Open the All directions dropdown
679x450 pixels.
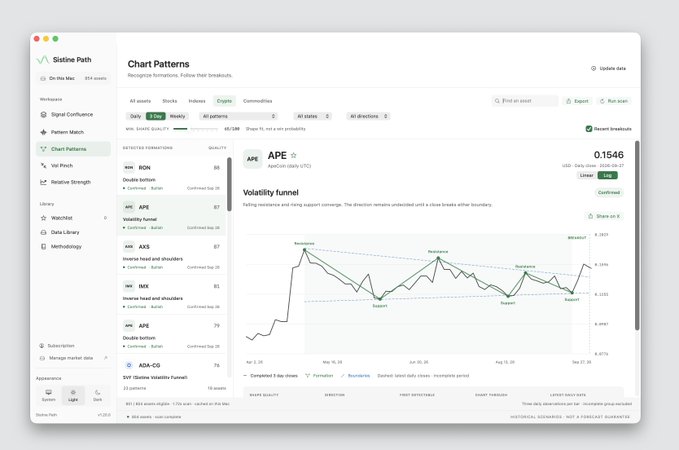tap(368, 116)
